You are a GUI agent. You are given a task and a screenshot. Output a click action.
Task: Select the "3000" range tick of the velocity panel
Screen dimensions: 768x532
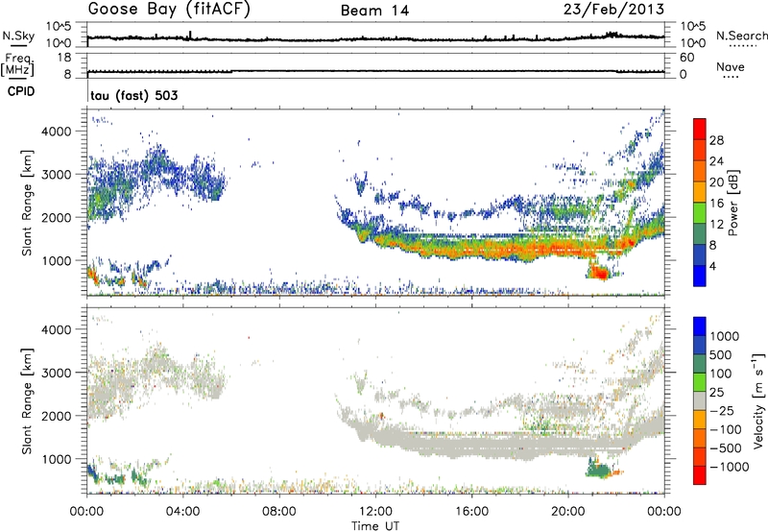click(59, 373)
